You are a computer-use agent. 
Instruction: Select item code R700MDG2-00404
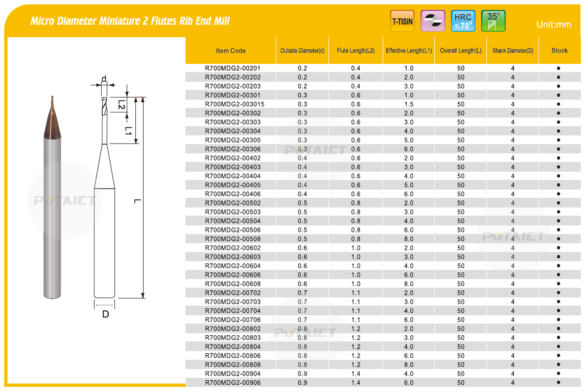click(232, 176)
